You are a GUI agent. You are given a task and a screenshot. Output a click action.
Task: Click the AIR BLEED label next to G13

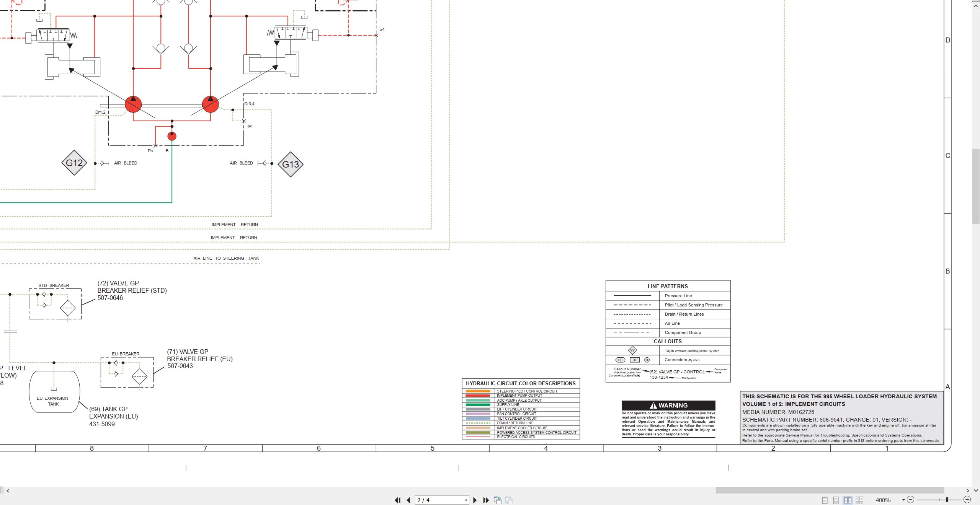coord(241,163)
